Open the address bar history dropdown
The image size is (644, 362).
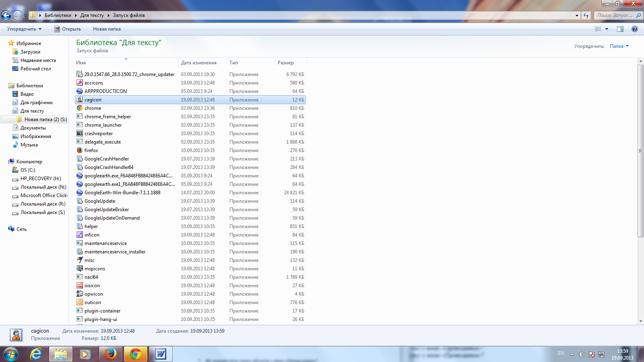point(577,15)
